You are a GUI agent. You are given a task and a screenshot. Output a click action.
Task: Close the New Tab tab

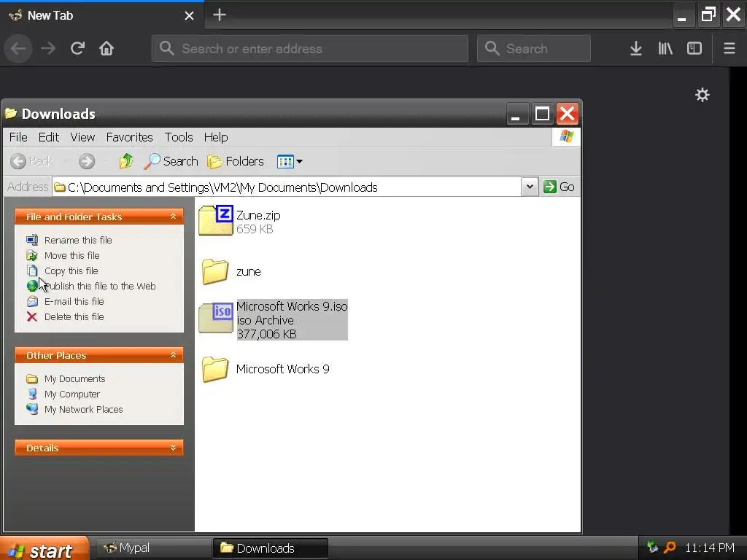(189, 16)
